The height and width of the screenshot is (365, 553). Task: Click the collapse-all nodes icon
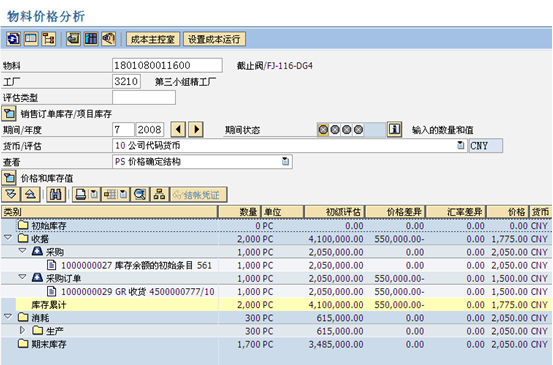pos(30,195)
